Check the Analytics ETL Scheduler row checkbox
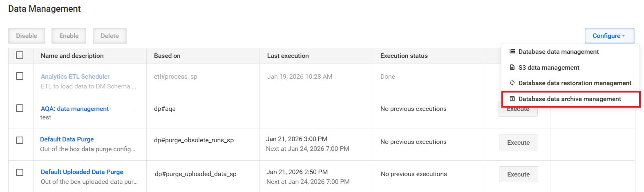 tap(20, 76)
